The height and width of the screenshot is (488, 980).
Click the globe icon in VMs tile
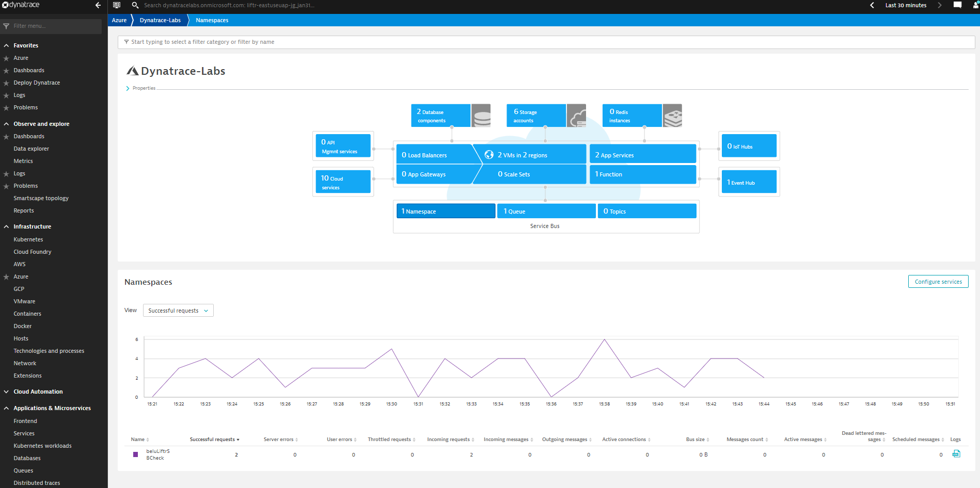pos(489,155)
